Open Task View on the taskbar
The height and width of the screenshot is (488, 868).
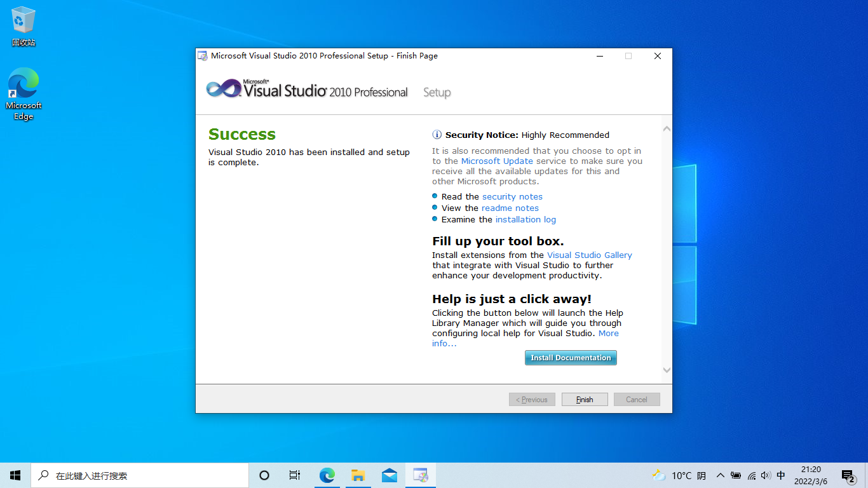pyautogui.click(x=294, y=475)
